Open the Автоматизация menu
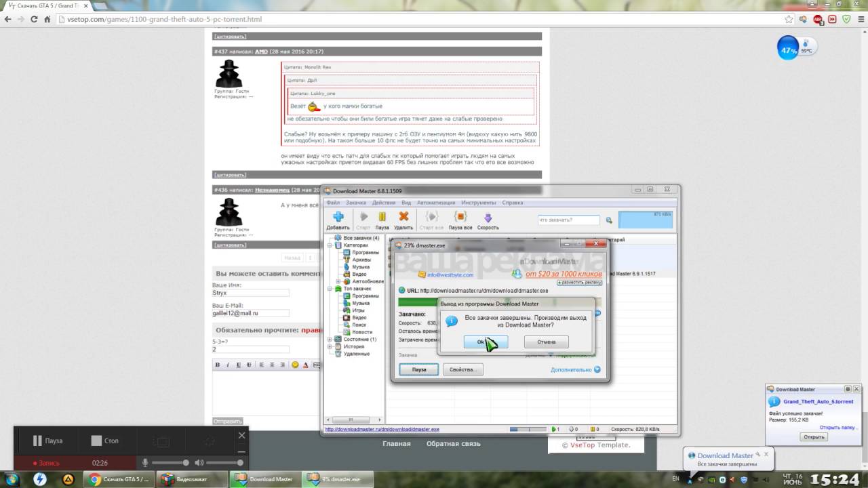This screenshot has height=488, width=868. 437,203
